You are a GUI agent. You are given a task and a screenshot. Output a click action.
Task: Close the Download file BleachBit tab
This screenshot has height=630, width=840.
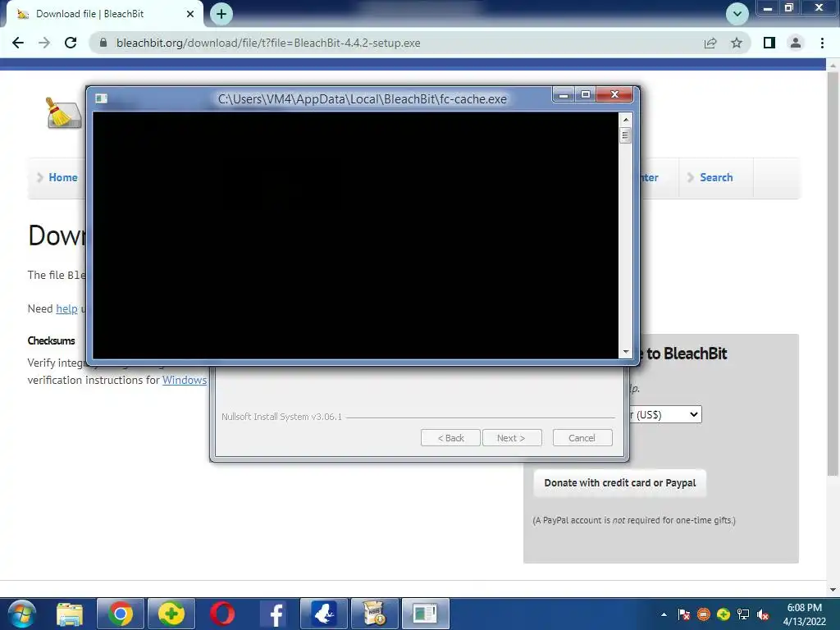(x=190, y=14)
